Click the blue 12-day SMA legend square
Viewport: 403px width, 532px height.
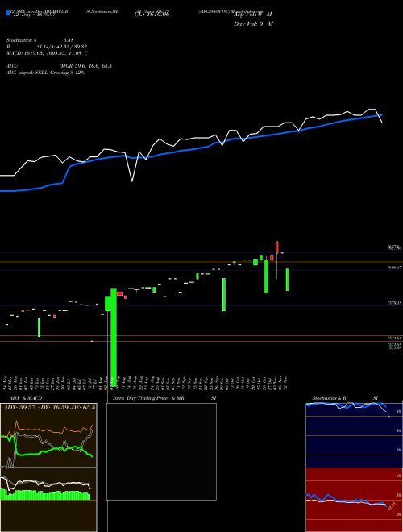[8, 13]
